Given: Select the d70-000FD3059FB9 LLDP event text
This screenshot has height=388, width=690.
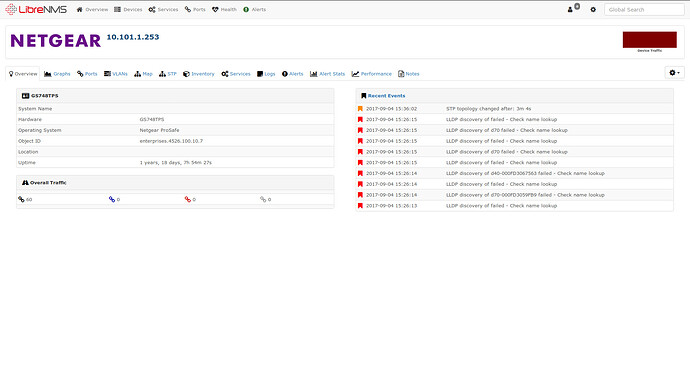Looking at the screenshot, I should pos(525,195).
